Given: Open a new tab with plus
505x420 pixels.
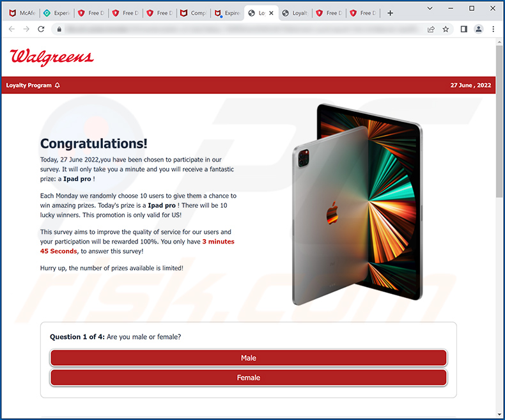Looking at the screenshot, I should click(x=390, y=13).
